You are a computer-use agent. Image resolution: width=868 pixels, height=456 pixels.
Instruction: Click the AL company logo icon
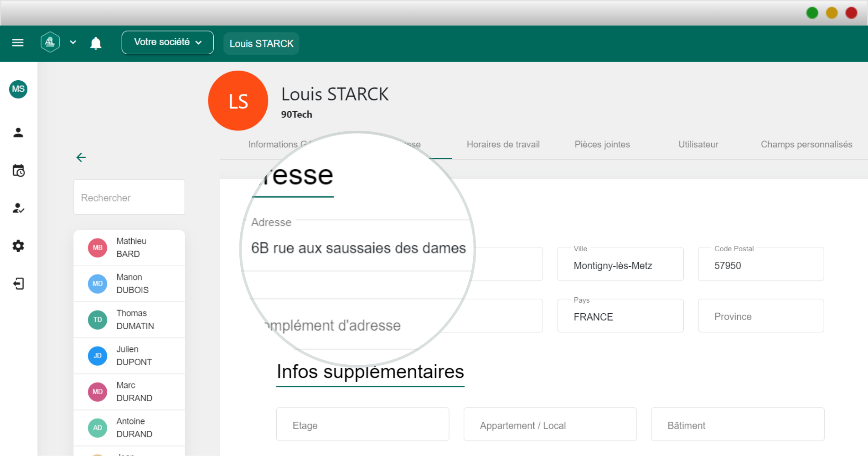[50, 42]
